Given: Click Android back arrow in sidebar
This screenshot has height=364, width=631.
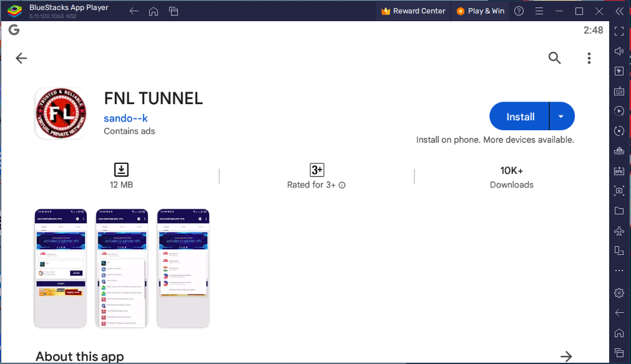Looking at the screenshot, I should click(x=619, y=312).
